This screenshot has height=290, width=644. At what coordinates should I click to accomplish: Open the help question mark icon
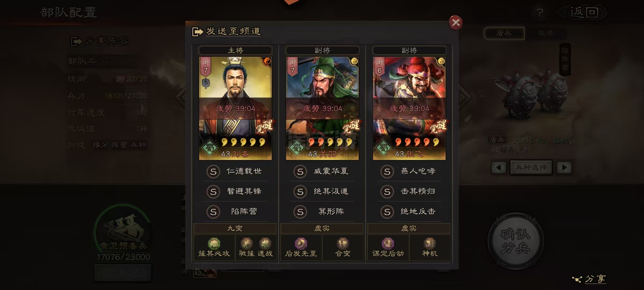pyautogui.click(x=540, y=12)
